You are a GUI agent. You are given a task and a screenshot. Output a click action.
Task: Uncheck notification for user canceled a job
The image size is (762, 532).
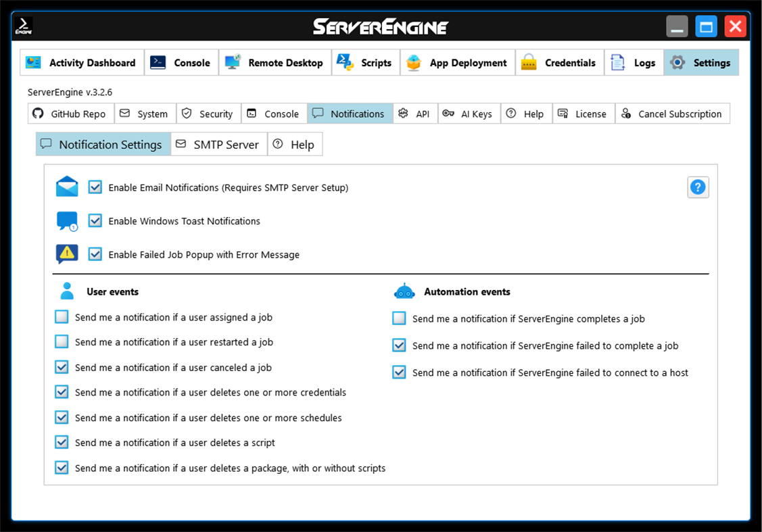(x=62, y=366)
